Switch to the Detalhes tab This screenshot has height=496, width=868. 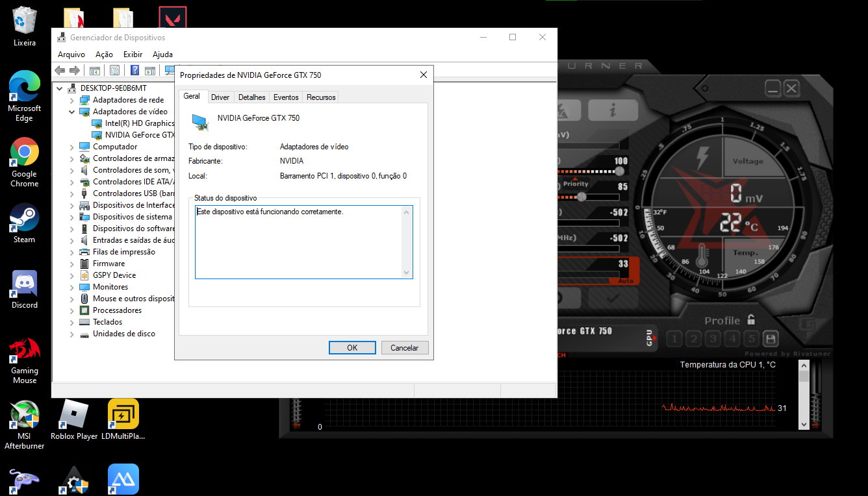[252, 97]
